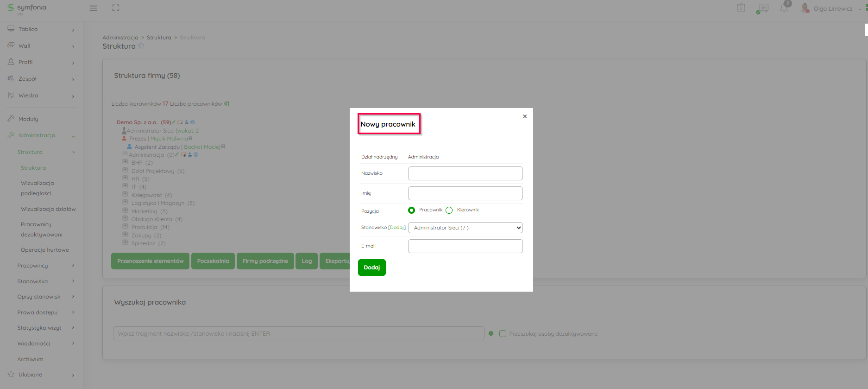Open Wizualizacja działów in sidebar
The width and height of the screenshot is (868, 389).
coord(48,209)
